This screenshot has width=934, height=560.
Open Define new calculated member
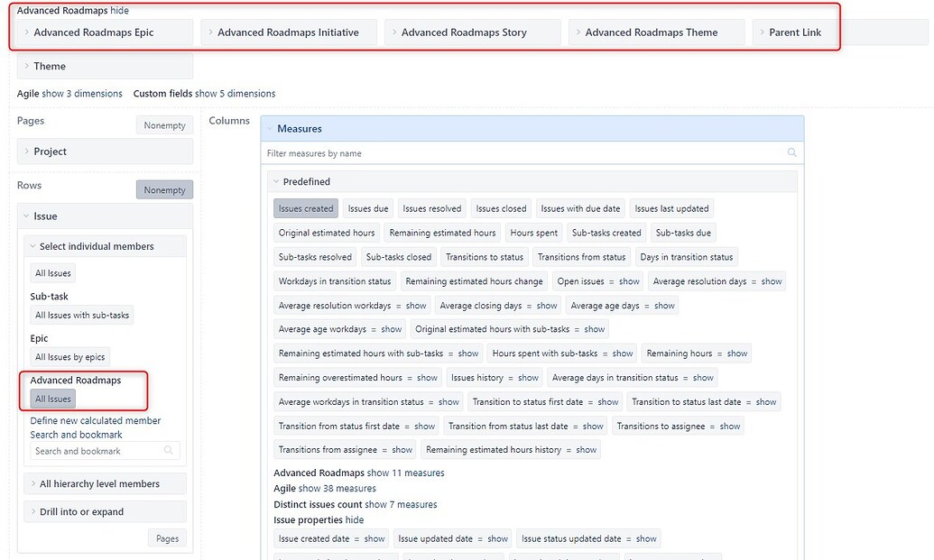point(95,420)
